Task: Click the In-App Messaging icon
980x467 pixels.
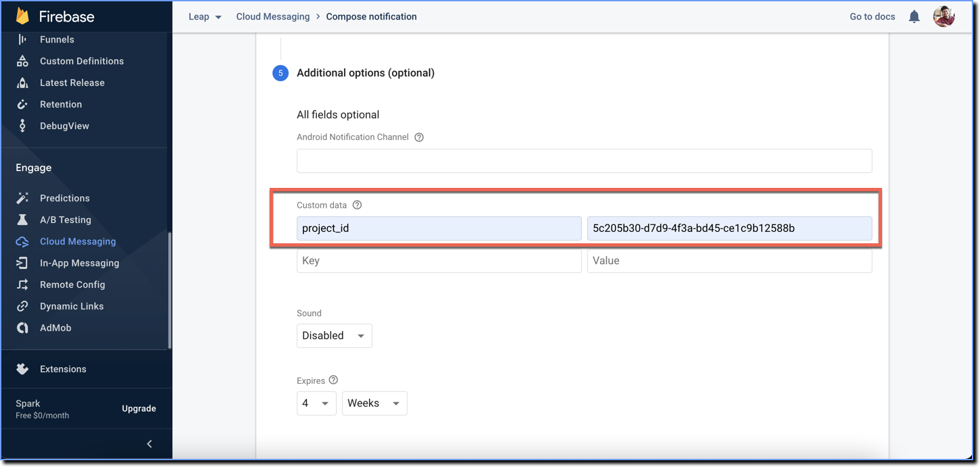Action: pyautogui.click(x=22, y=263)
